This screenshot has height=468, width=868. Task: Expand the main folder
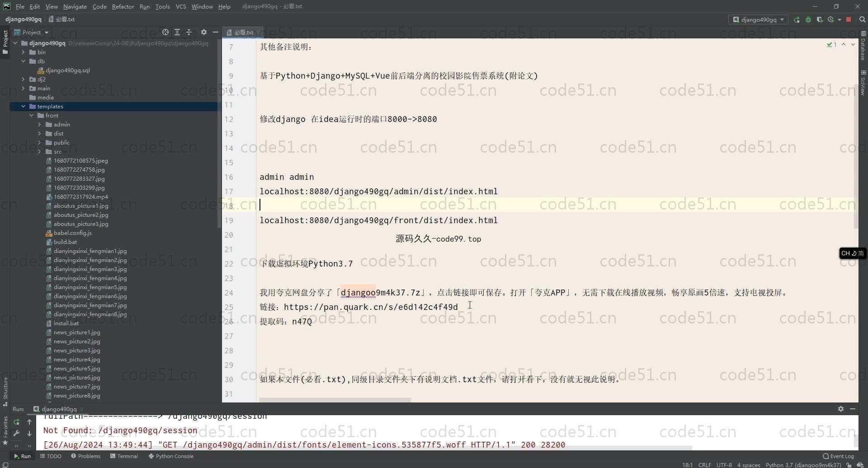23,88
